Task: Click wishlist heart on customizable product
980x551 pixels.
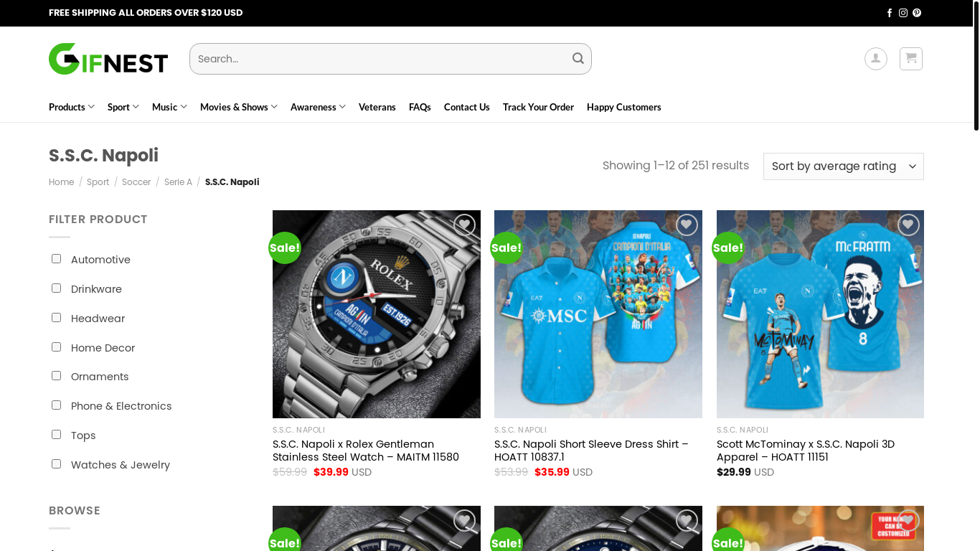Action: 908,521
